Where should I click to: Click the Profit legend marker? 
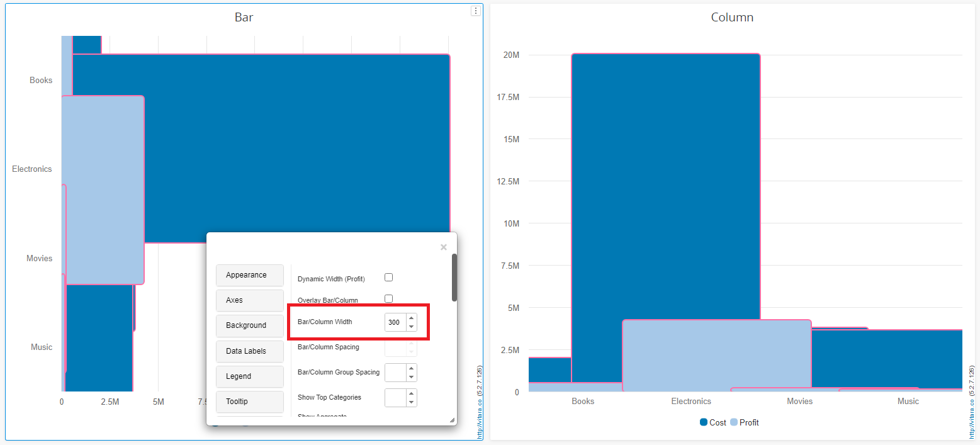tap(734, 422)
